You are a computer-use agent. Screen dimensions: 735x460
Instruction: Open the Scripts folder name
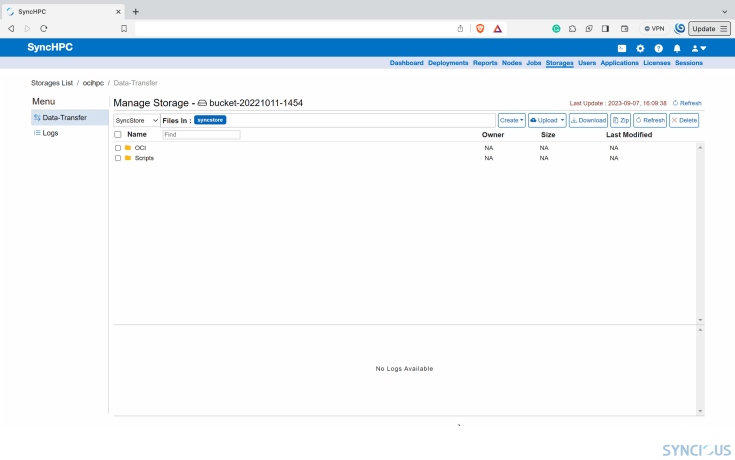click(144, 158)
